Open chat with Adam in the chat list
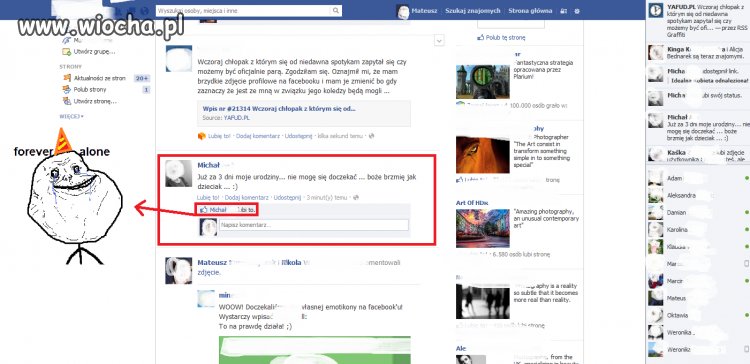 tap(697, 178)
